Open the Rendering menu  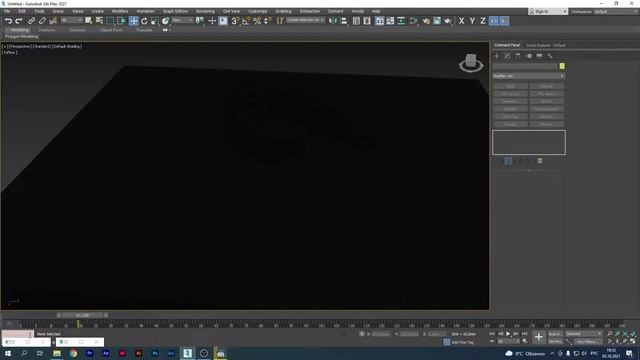click(205, 11)
